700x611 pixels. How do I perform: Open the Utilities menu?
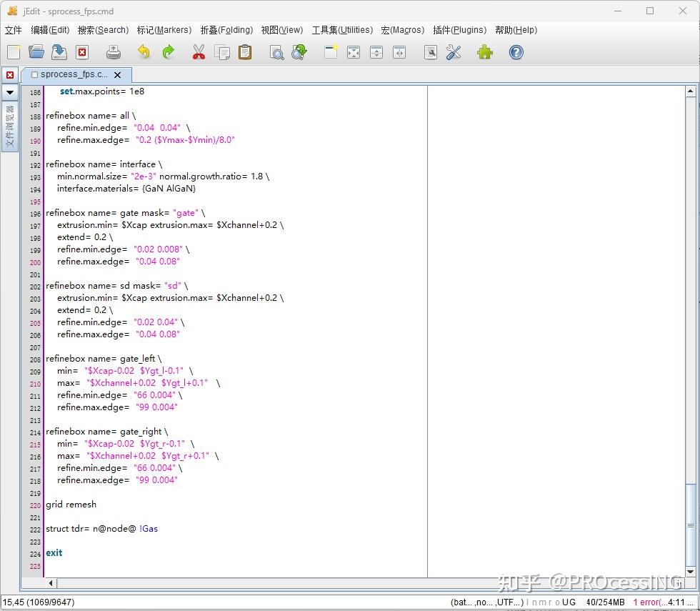pyautogui.click(x=341, y=30)
